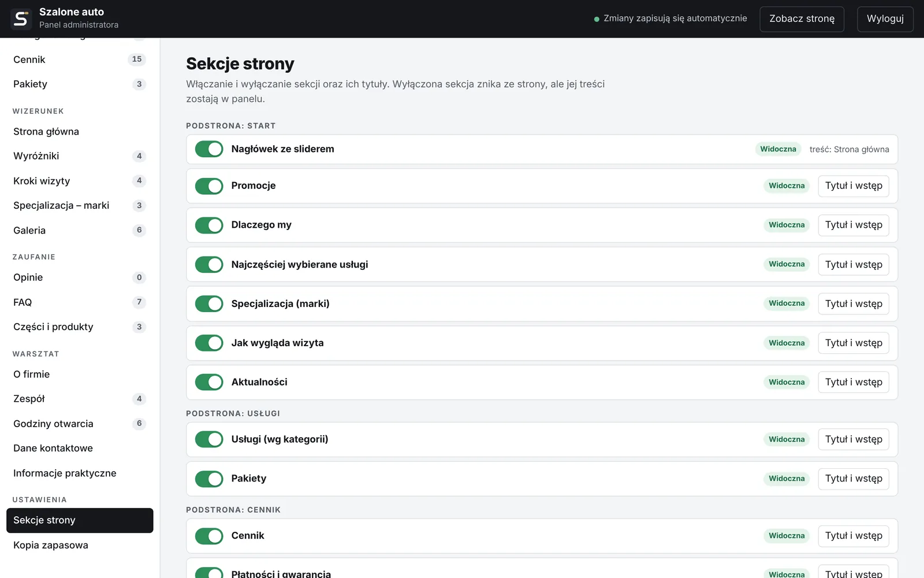
Task: Open Tytuł i wstęp for Najczęściej wybierane usługi
Action: (854, 265)
